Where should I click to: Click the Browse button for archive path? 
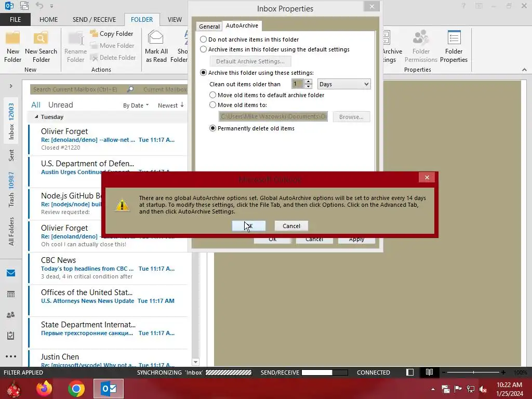pyautogui.click(x=351, y=117)
